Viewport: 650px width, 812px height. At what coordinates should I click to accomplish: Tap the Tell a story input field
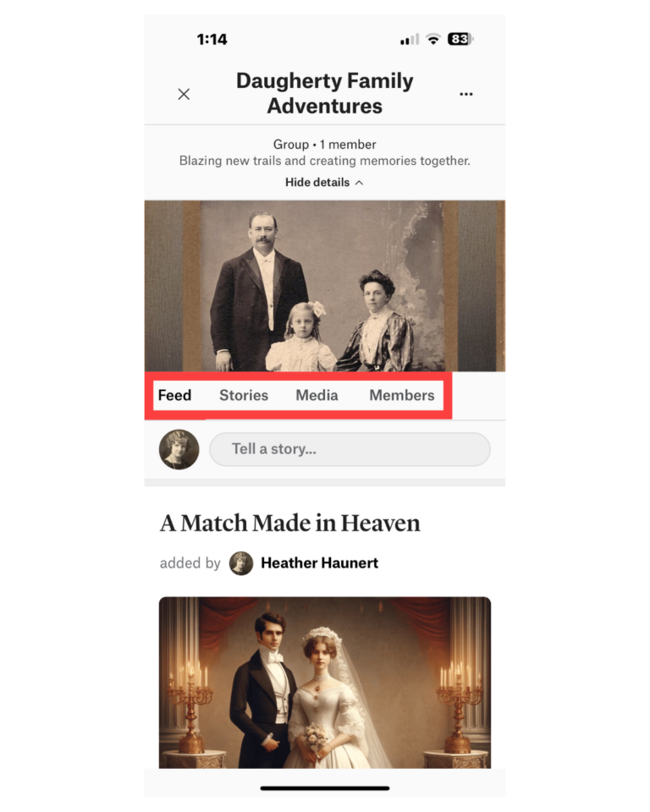tap(350, 449)
